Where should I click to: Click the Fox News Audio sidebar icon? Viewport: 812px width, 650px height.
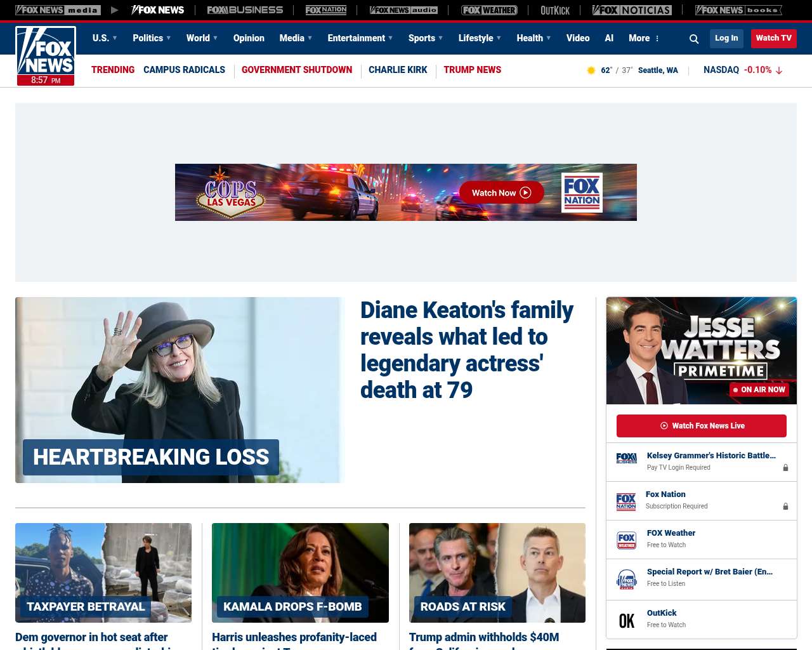(x=626, y=578)
